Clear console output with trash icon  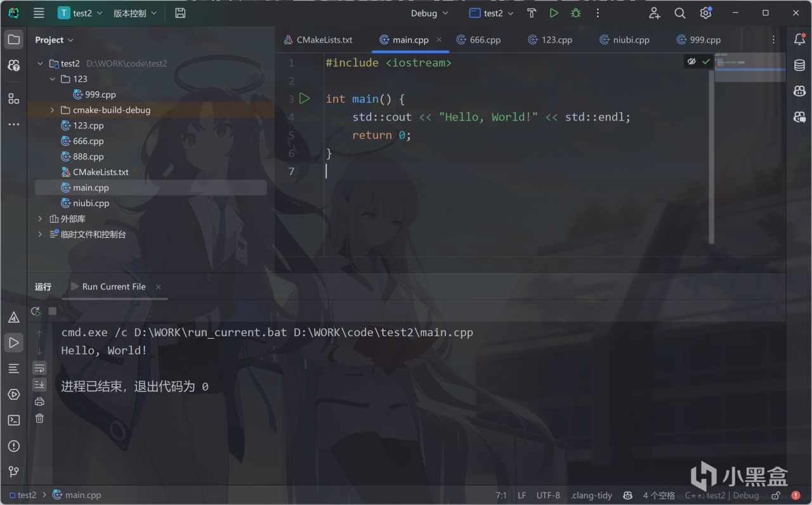[39, 418]
